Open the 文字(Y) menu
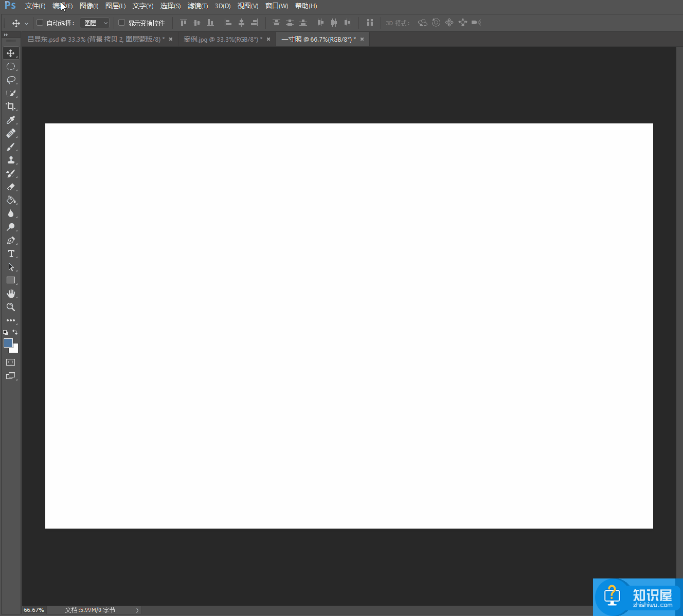Image resolution: width=683 pixels, height=616 pixels. pyautogui.click(x=143, y=6)
